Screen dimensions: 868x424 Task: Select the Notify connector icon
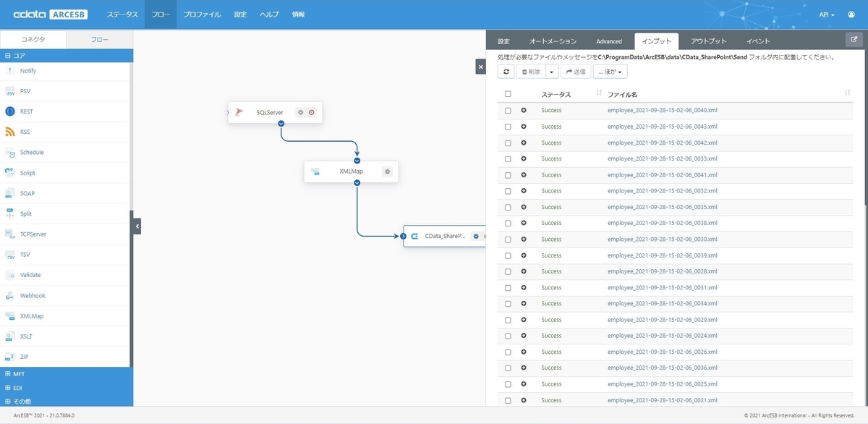coord(10,71)
